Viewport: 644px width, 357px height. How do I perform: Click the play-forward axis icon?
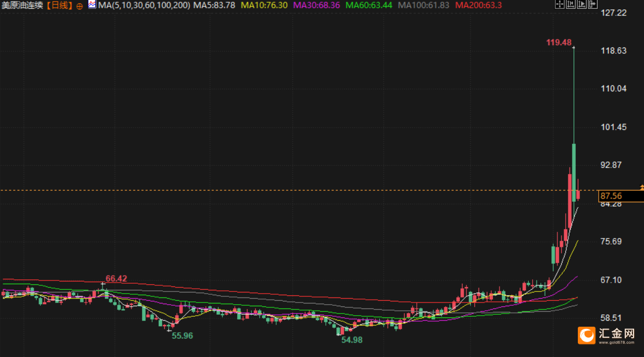tap(582, 4)
